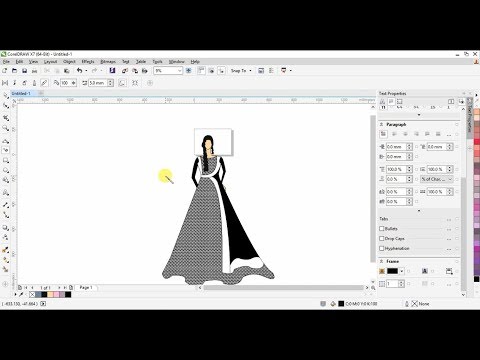
Task: Click the Search content icon in toolbar
Action: (112, 70)
